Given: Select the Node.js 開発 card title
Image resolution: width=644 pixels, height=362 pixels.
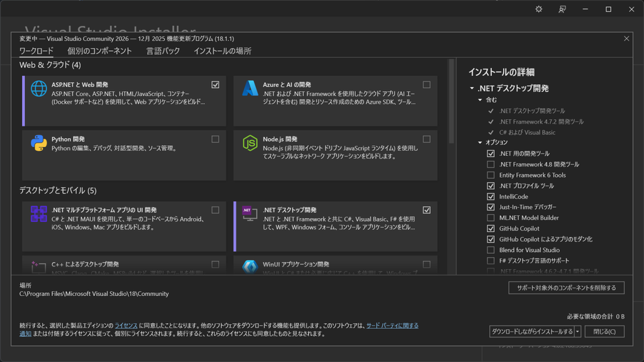Looking at the screenshot, I should (x=280, y=139).
